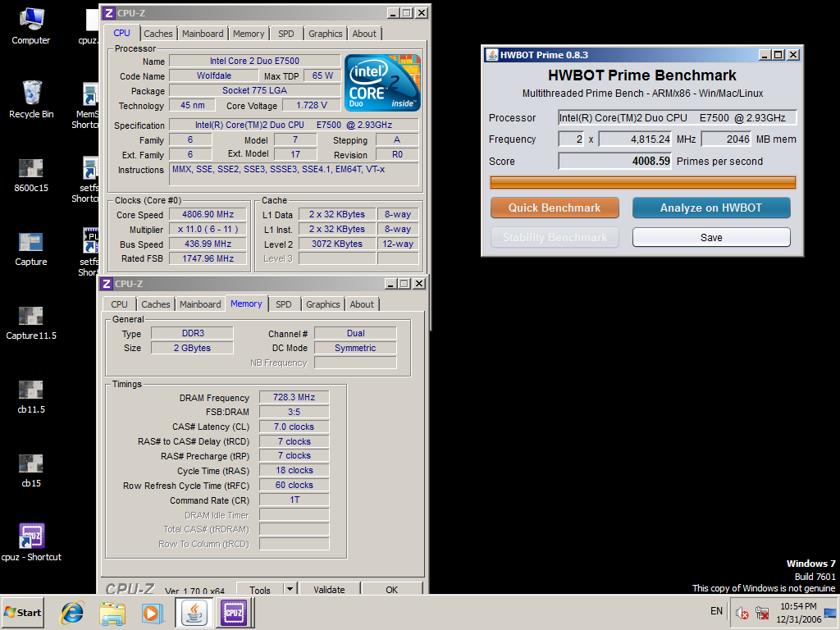The width and height of the screenshot is (840, 630).
Task: Switch to CPU tab in lower CPU-Z window
Action: (120, 304)
